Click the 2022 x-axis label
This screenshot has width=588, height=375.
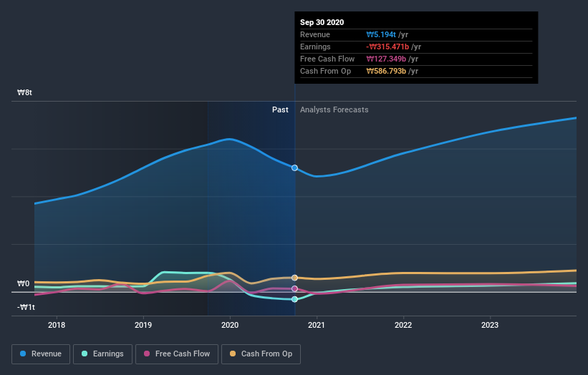click(x=403, y=325)
